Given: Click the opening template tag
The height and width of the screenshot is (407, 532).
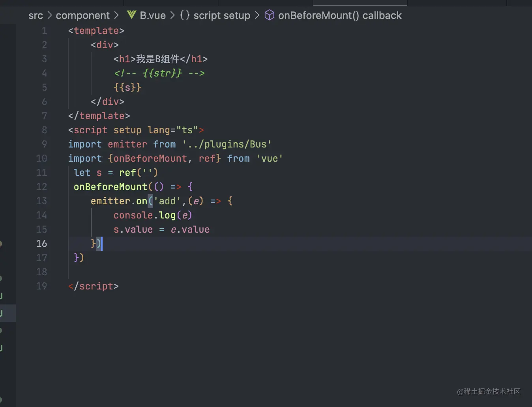Looking at the screenshot, I should pos(96,31).
